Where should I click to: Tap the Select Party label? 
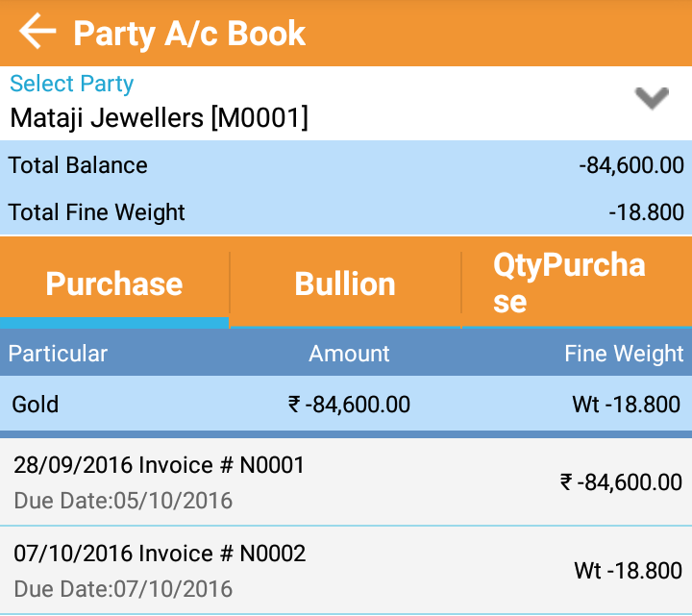71,84
